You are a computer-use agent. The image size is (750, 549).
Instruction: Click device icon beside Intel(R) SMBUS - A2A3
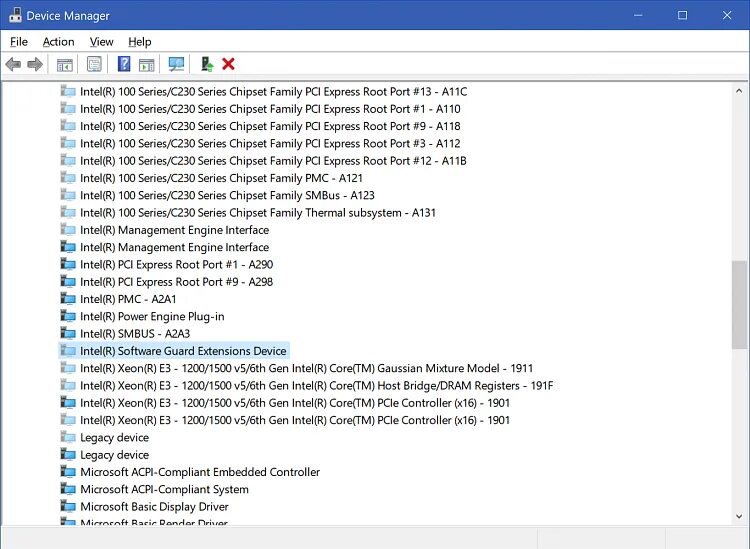(68, 333)
